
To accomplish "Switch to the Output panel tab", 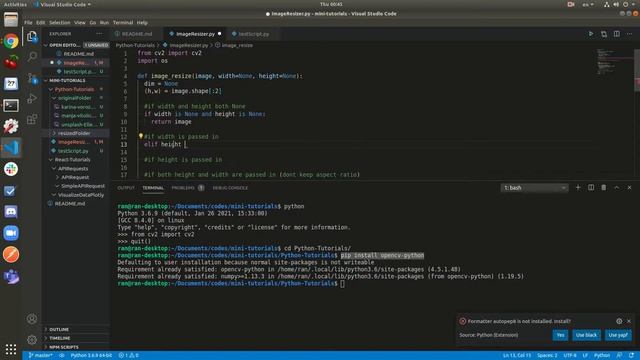I will click(126, 188).
